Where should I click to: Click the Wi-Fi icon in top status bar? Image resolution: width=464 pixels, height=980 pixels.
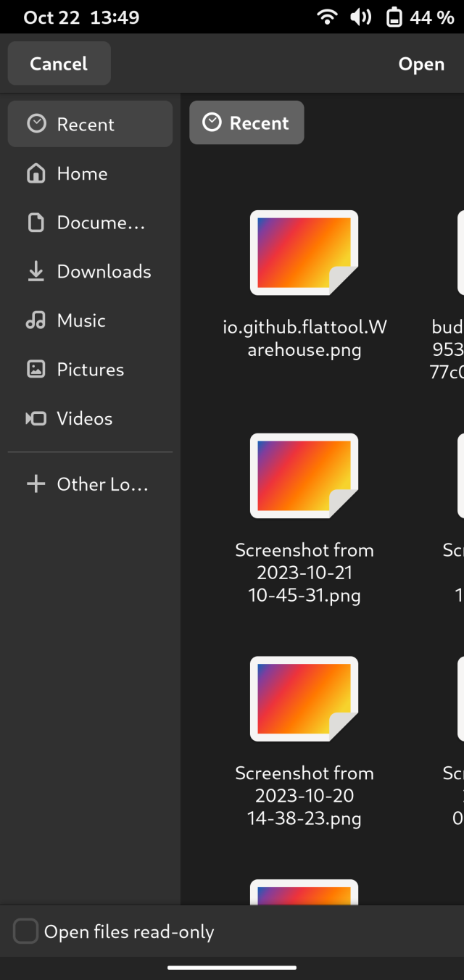(x=328, y=17)
